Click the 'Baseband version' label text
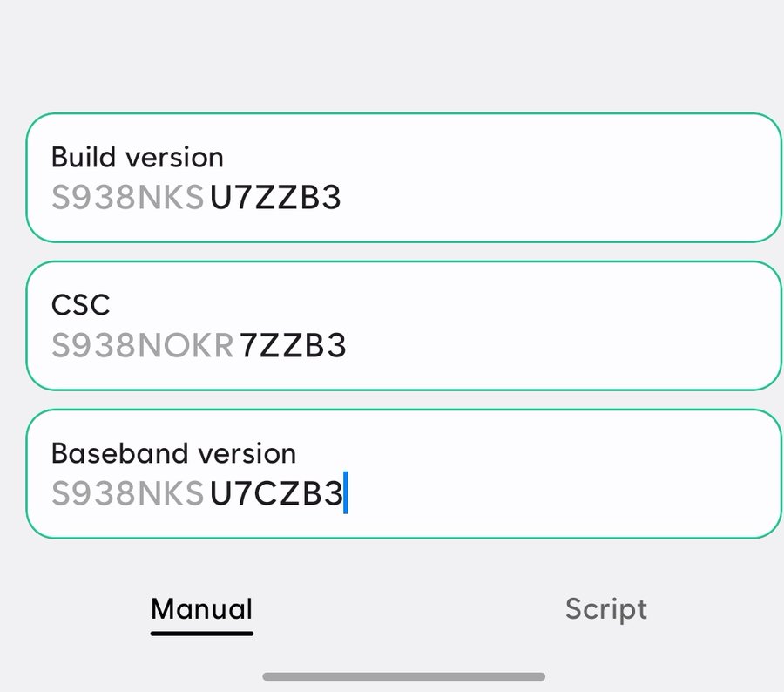This screenshot has width=784, height=692. (x=173, y=453)
